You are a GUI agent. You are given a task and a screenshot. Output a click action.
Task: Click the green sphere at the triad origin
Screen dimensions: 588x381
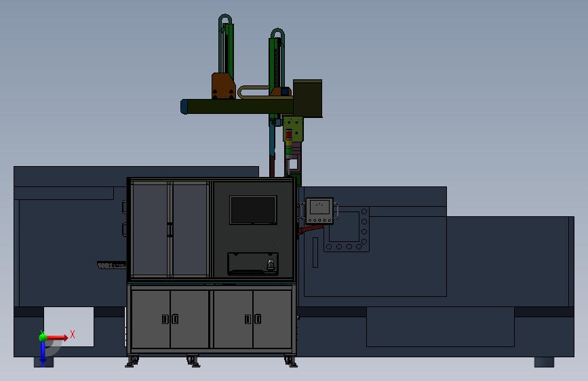pyautogui.click(x=43, y=338)
